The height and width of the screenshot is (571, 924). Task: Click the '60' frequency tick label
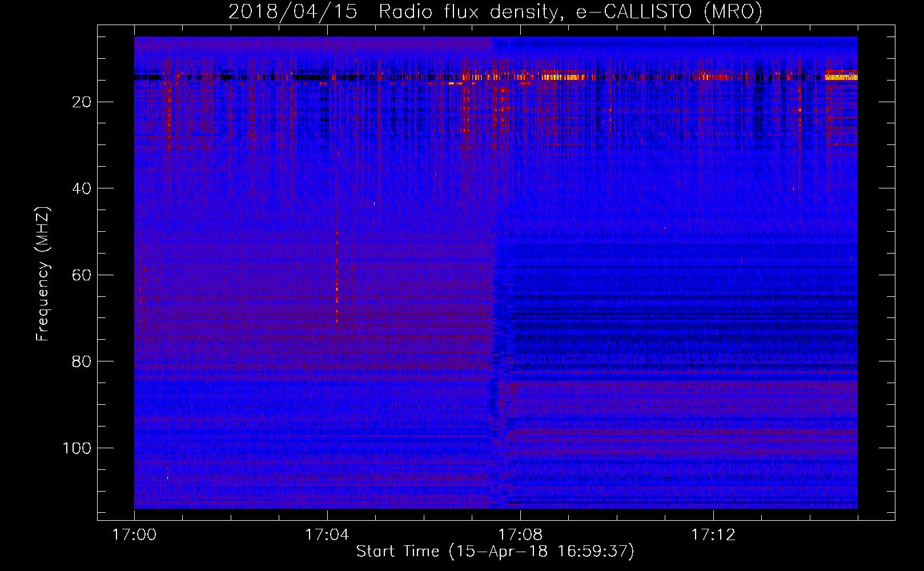click(x=82, y=275)
